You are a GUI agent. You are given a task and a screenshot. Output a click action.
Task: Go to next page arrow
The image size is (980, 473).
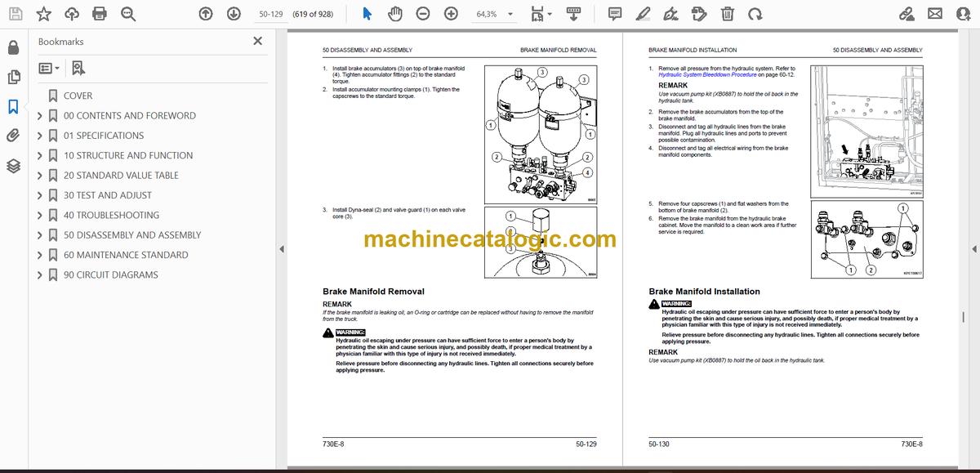(x=234, y=14)
